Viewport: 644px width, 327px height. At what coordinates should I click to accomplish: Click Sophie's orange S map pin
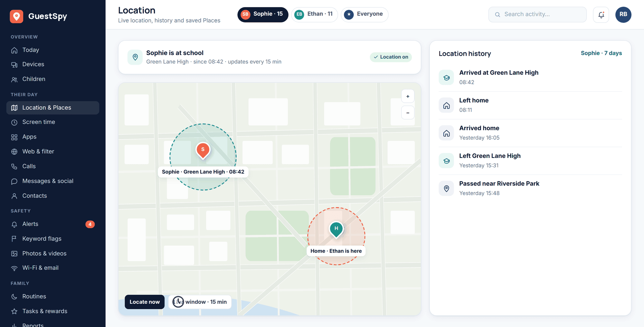pyautogui.click(x=203, y=150)
